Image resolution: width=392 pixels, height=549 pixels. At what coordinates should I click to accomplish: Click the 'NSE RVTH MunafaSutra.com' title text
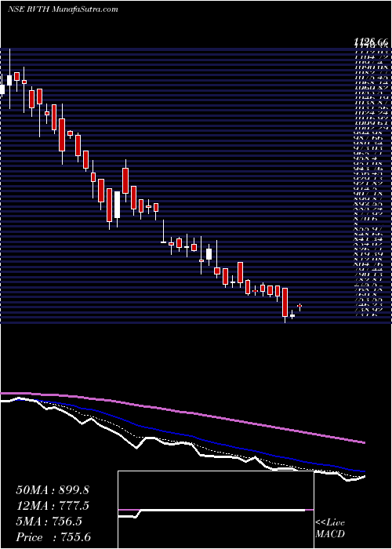62,9
